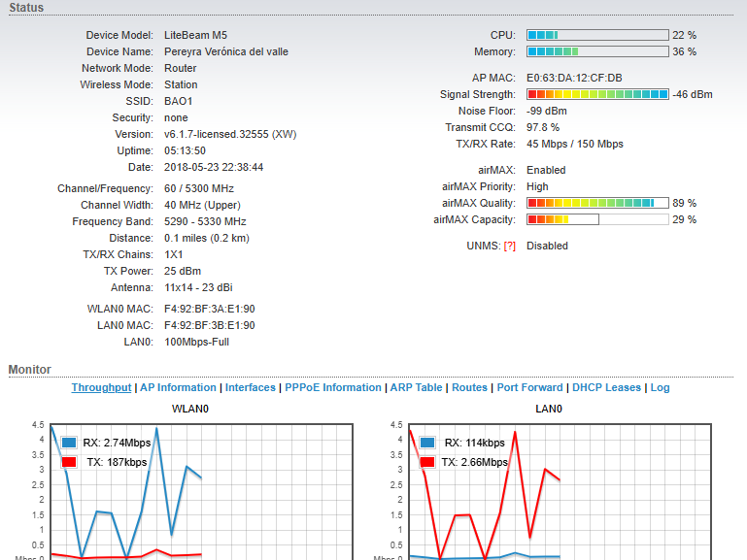
Task: Open the Log link
Action: pos(660,387)
